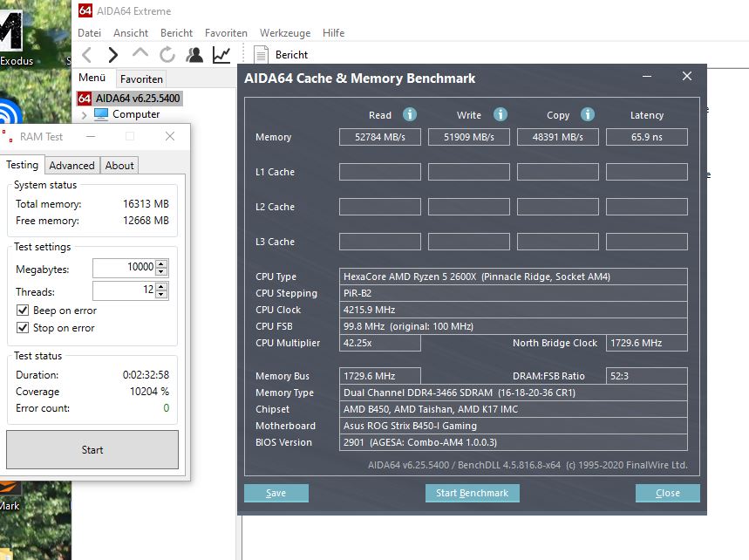Click North Bridge Clock 1729.6 MHz value
This screenshot has width=749, height=560.
point(647,343)
